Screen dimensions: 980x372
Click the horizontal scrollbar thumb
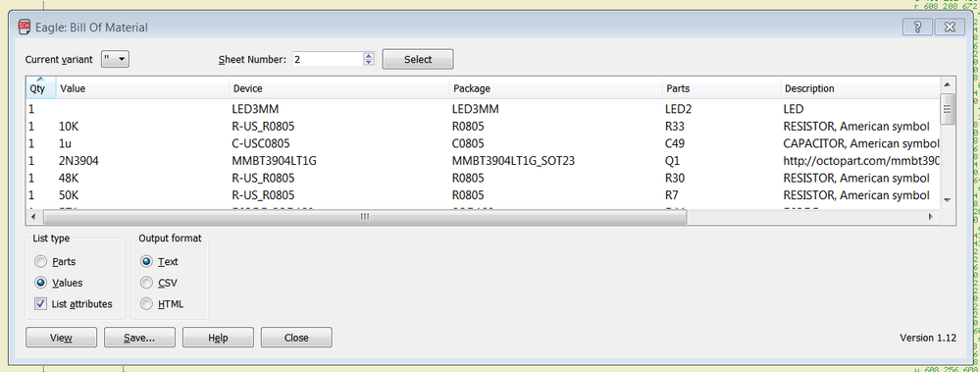(364, 216)
